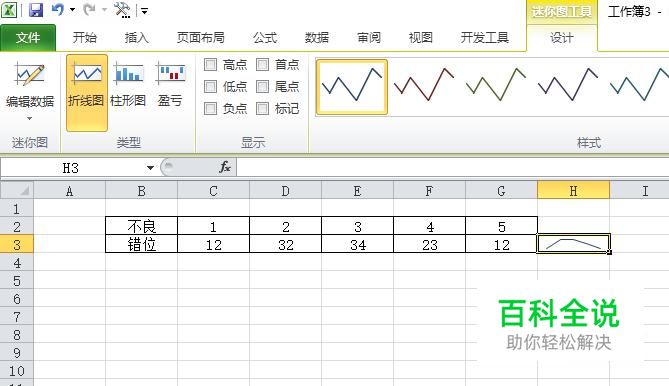
Task: Select column A header
Action: (x=70, y=191)
